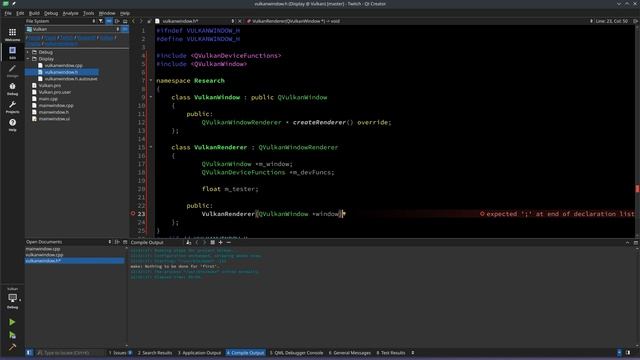Show the 5 QML Debugger Console pane

pyautogui.click(x=296, y=353)
